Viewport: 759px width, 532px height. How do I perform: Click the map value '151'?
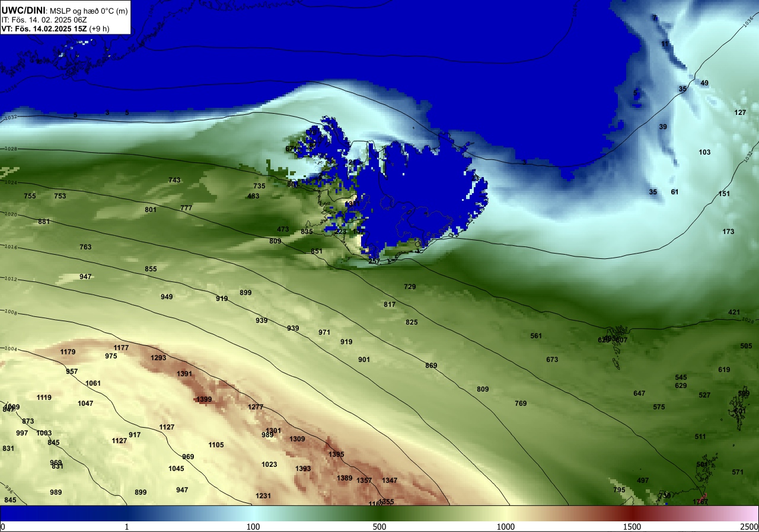(724, 194)
